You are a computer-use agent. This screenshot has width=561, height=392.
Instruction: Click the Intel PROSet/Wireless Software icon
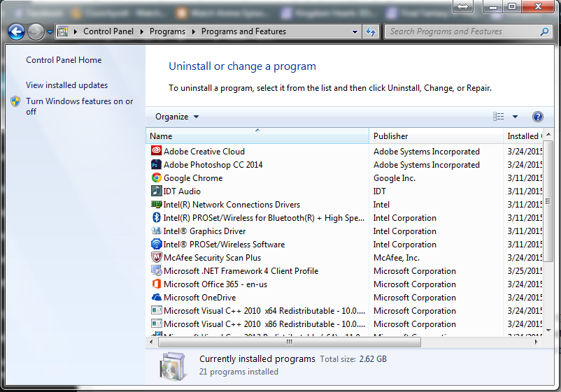coord(157,244)
